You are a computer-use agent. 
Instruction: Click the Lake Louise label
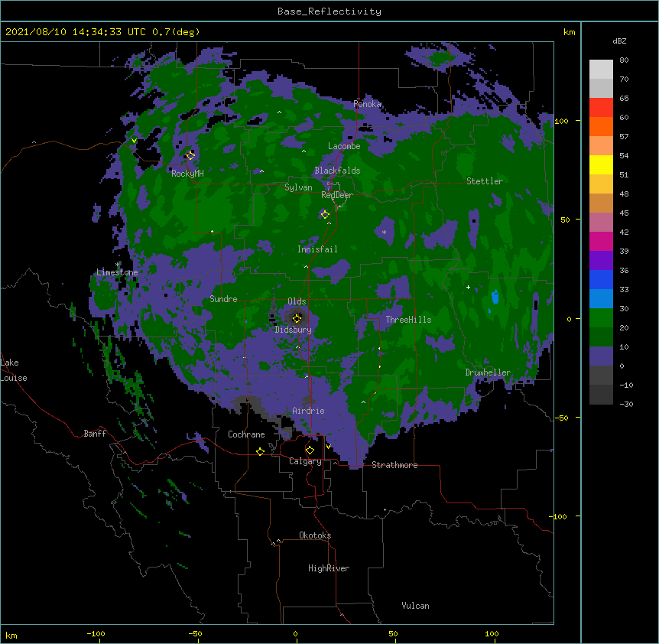pyautogui.click(x=14, y=370)
